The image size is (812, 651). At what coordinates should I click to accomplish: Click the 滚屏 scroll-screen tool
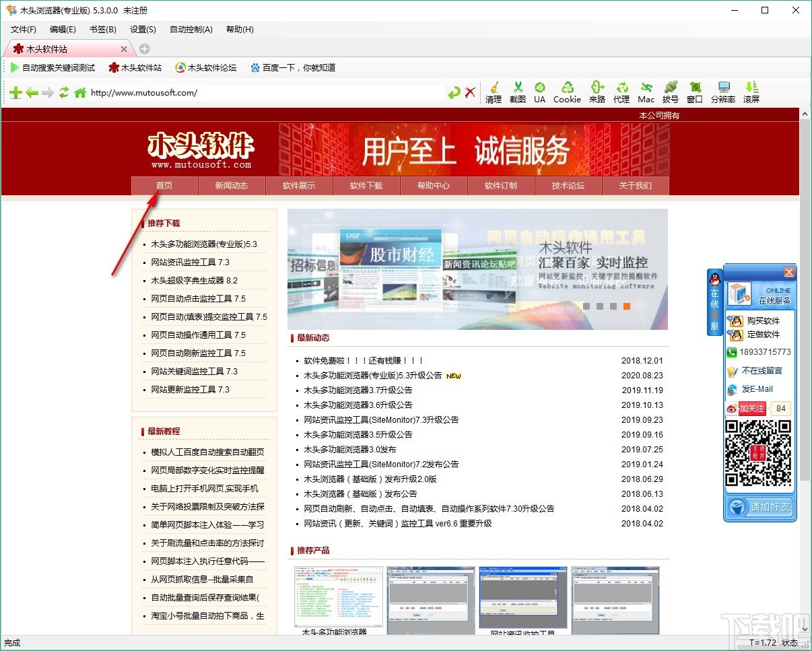[x=751, y=92]
